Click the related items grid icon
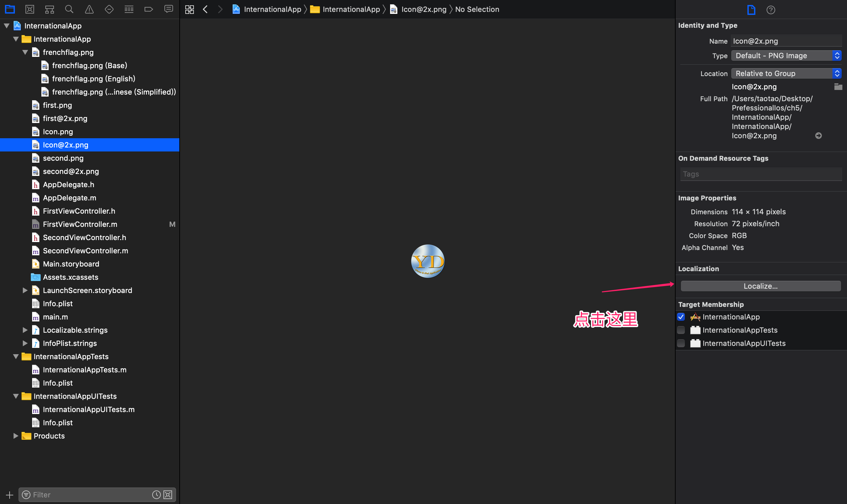Image resolution: width=847 pixels, height=504 pixels. 190,9
